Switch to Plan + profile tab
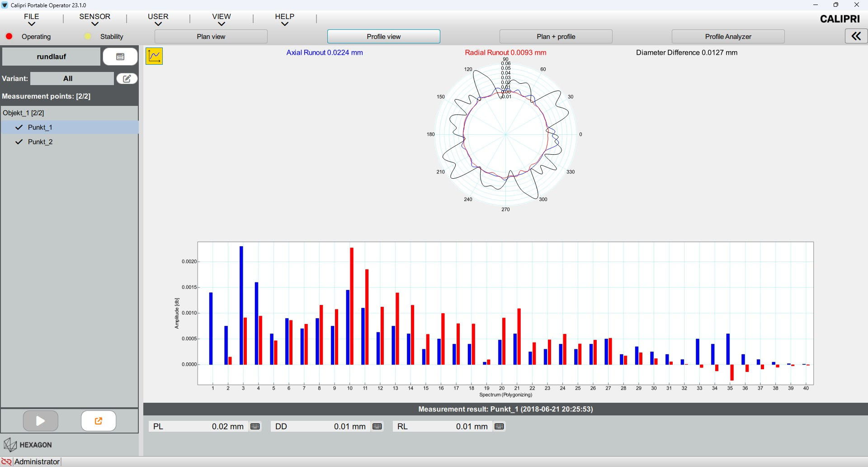 pyautogui.click(x=556, y=37)
